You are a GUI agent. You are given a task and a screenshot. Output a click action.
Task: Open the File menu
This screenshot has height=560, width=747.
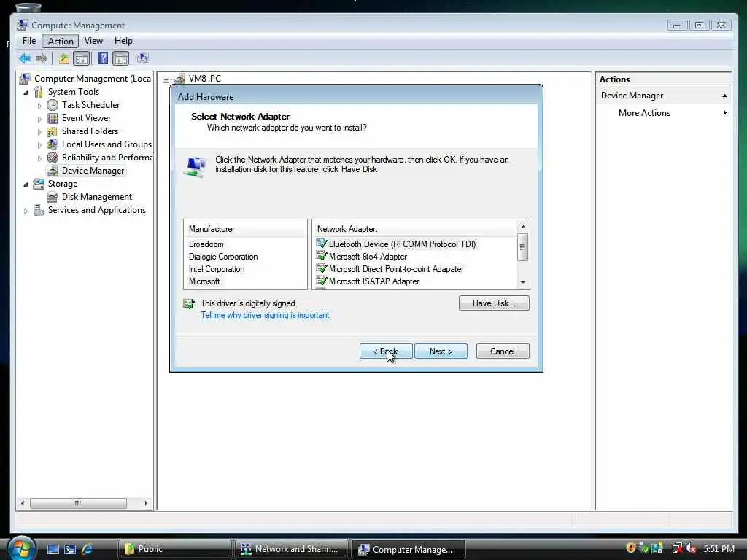coord(29,41)
